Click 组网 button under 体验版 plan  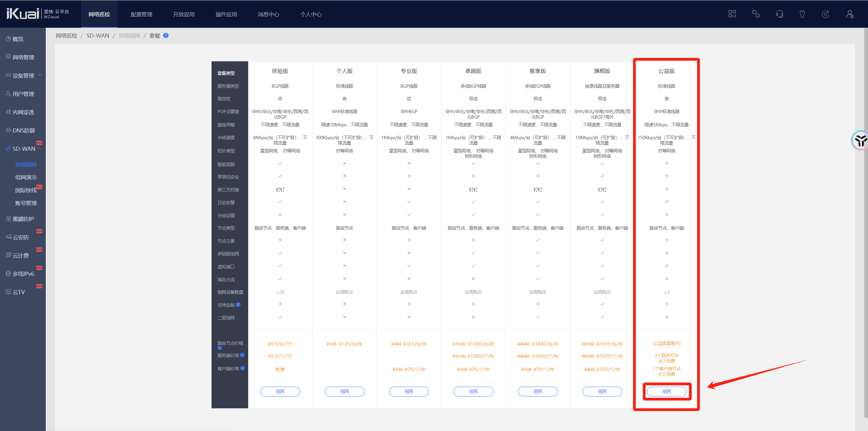(280, 391)
